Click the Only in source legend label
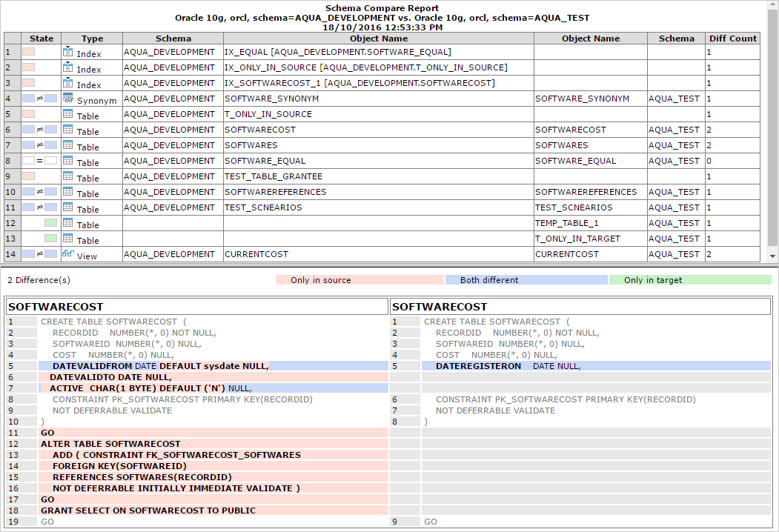Viewport: 779px width, 532px height. click(x=321, y=280)
